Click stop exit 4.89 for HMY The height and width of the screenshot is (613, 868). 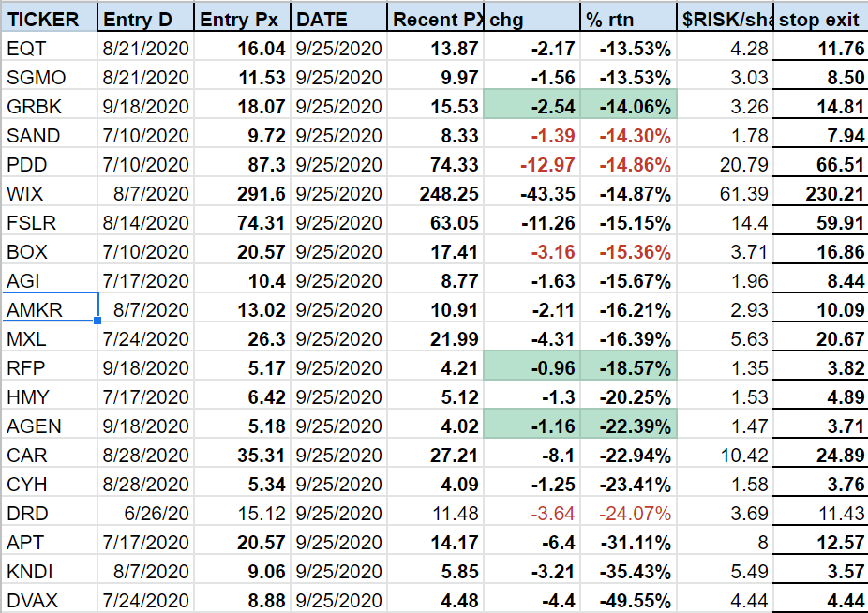[820, 396]
